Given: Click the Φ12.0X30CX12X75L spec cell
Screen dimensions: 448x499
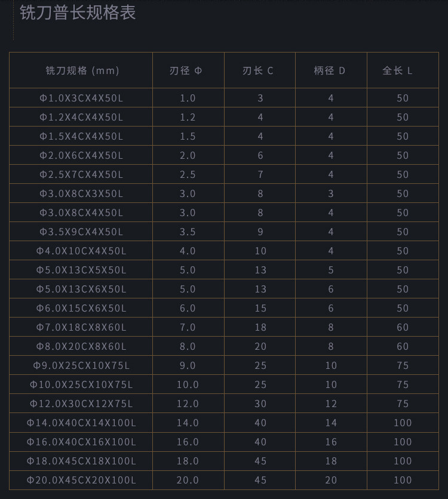Looking at the screenshot, I should pyautogui.click(x=81, y=403).
